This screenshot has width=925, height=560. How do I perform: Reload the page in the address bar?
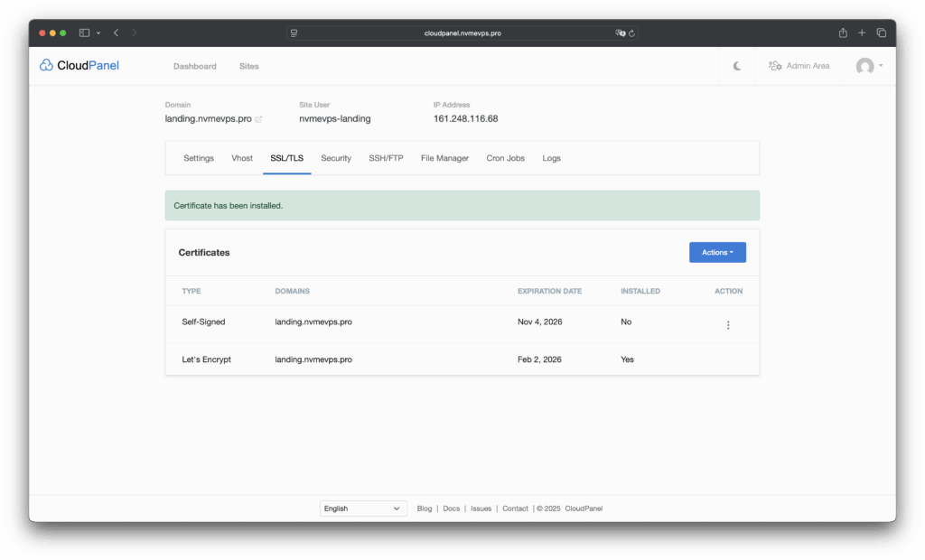pyautogui.click(x=632, y=33)
